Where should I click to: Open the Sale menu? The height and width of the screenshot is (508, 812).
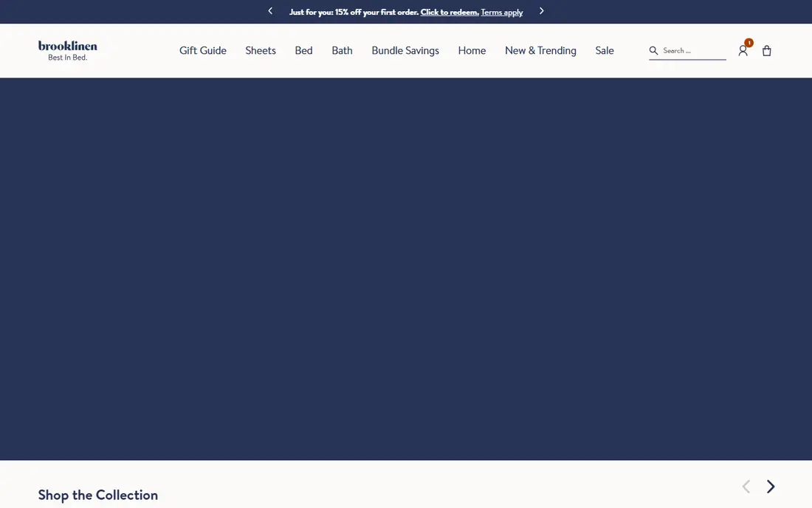605,51
